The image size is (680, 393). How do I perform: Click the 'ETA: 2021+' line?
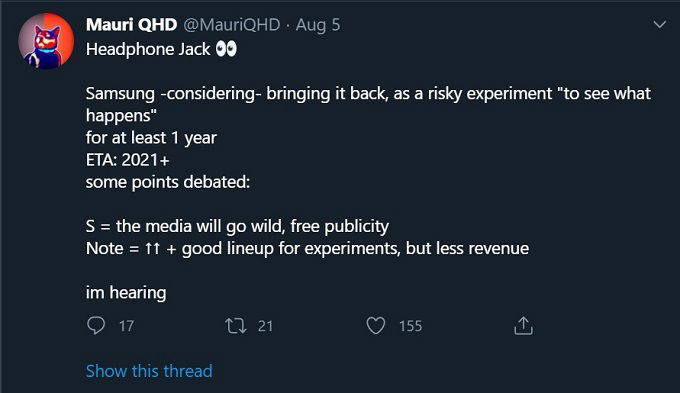point(128,160)
